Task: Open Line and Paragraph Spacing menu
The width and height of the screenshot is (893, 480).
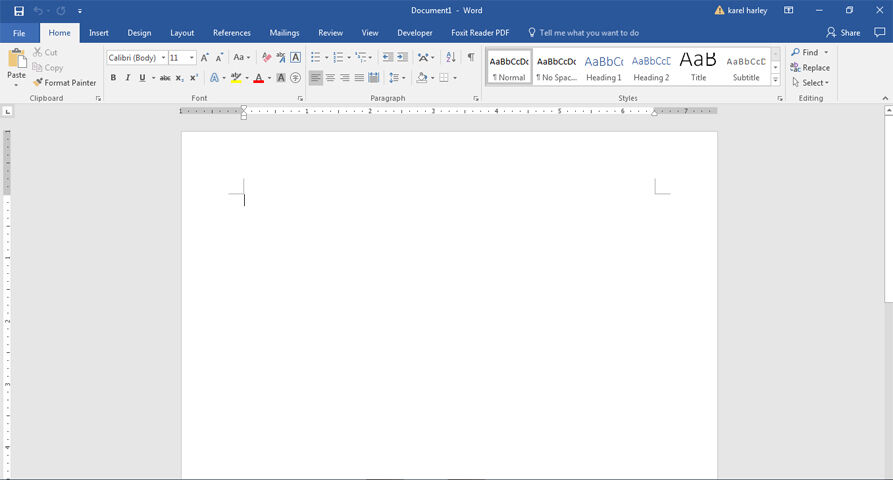Action: pyautogui.click(x=396, y=77)
